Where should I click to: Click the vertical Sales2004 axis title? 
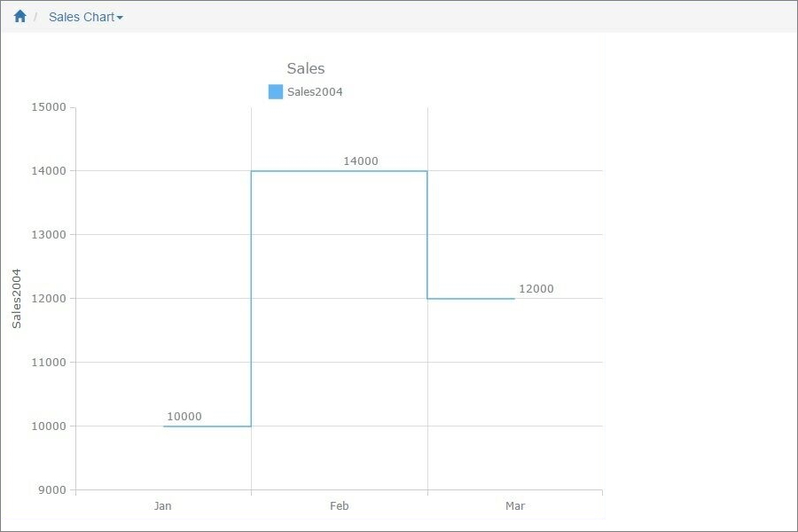coord(15,297)
